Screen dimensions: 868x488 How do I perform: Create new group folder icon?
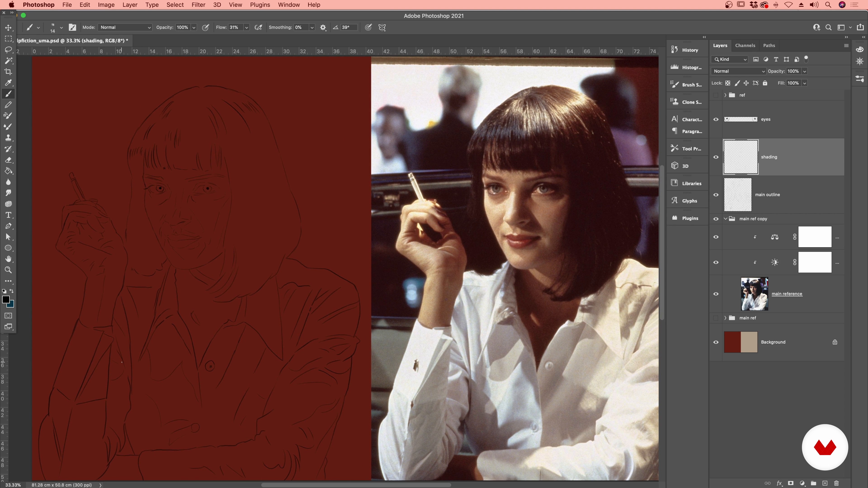pyautogui.click(x=814, y=483)
